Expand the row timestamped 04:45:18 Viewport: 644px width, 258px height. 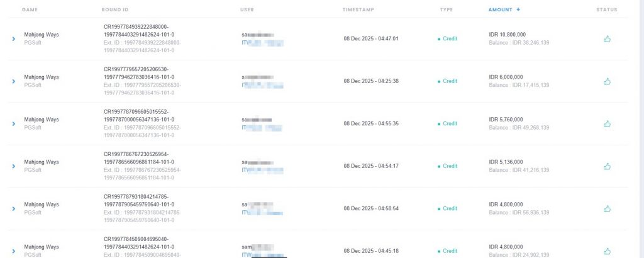pyautogui.click(x=13, y=251)
